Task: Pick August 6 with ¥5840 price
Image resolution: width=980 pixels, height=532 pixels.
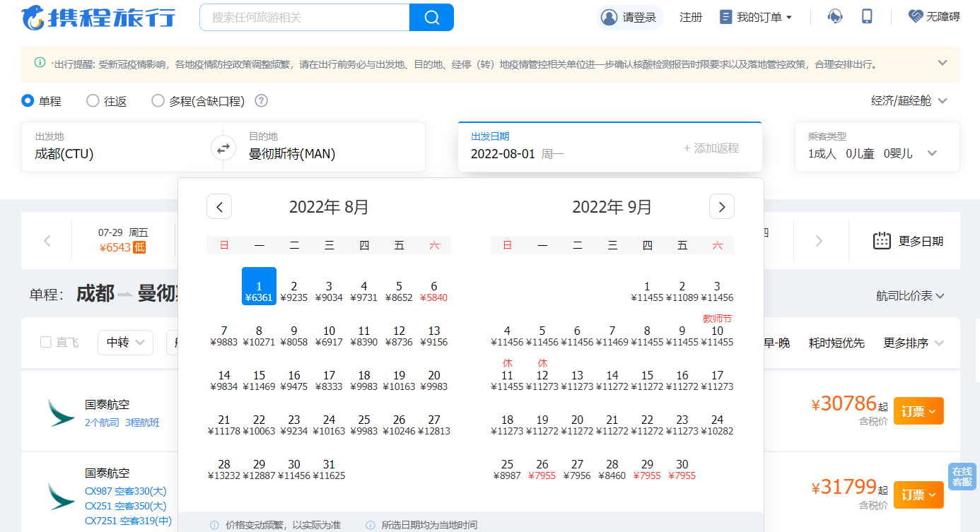Action: (434, 291)
